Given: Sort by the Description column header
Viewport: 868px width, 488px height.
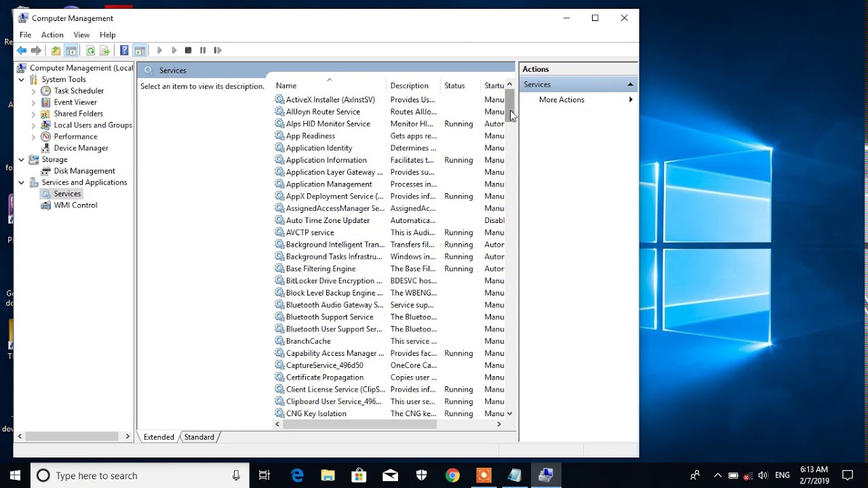Looking at the screenshot, I should tap(414, 85).
